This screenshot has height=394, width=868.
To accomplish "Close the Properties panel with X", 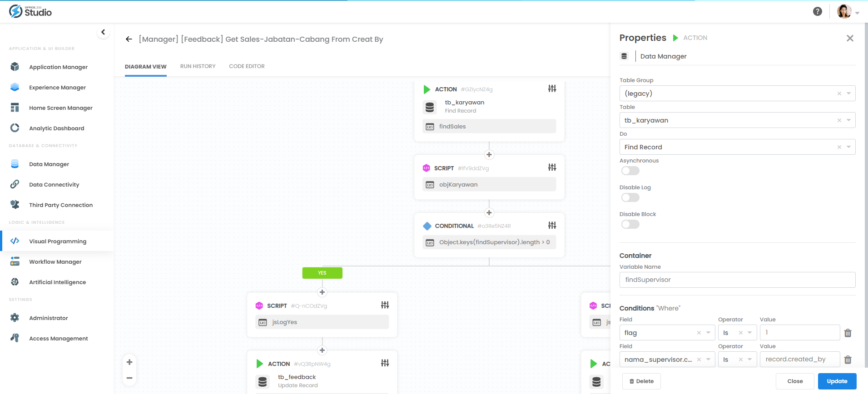I will click(850, 38).
